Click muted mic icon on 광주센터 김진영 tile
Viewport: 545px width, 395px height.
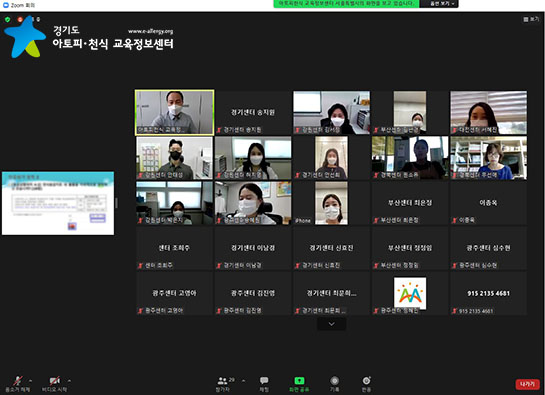219,311
